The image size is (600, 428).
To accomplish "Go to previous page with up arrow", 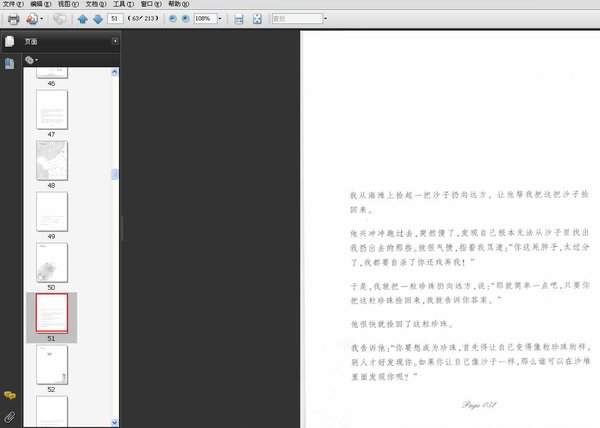I will tap(82, 19).
